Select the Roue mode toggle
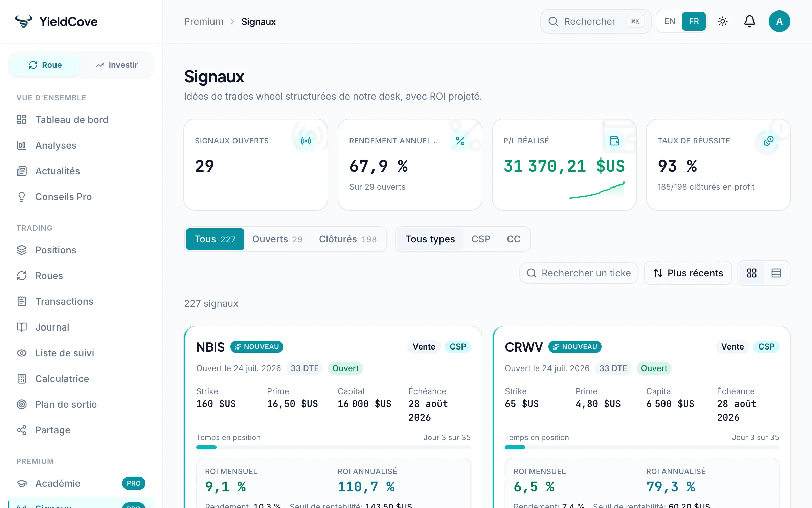Viewport: 812px width, 508px height. (x=45, y=65)
